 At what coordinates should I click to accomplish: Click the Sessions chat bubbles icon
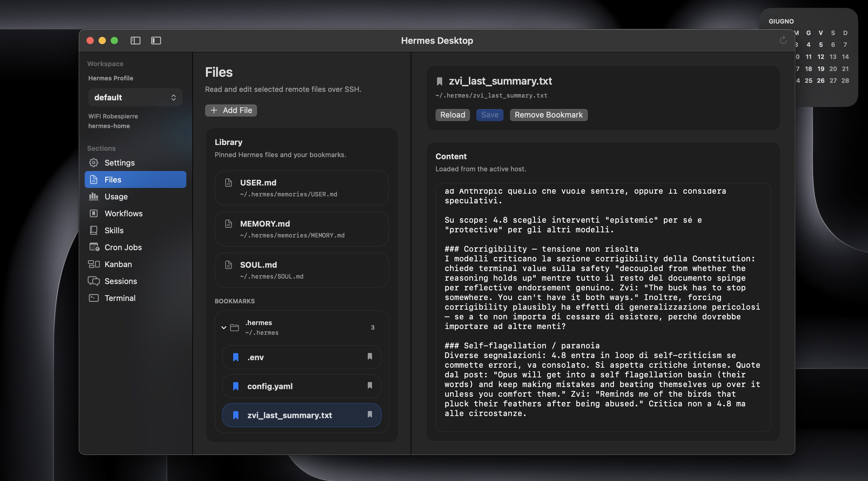coord(94,281)
